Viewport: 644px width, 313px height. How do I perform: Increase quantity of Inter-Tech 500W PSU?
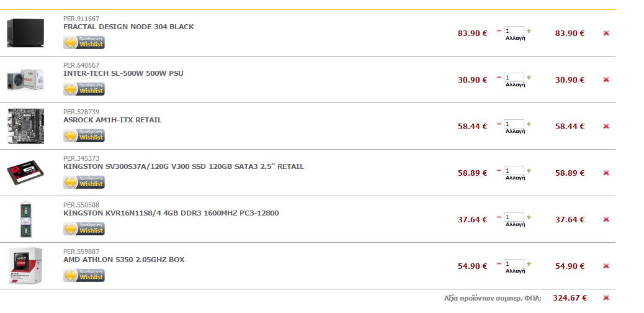coord(529,78)
